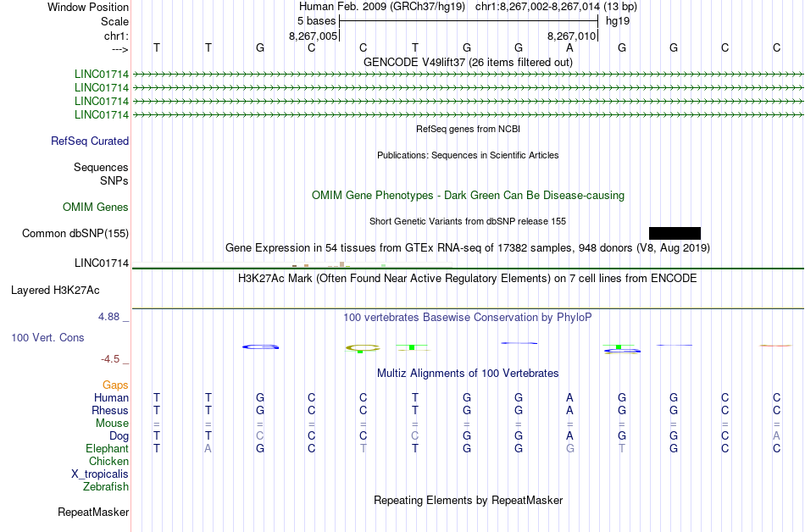Click the LINC01714 label of the GTEx track
805x532 pixels.
[101, 263]
